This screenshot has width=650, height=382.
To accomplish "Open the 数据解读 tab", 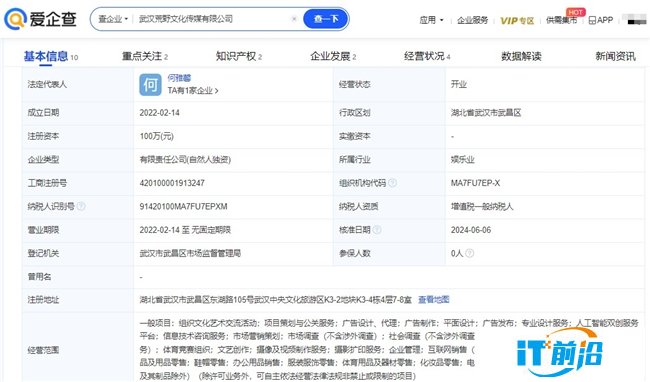I will [x=521, y=56].
